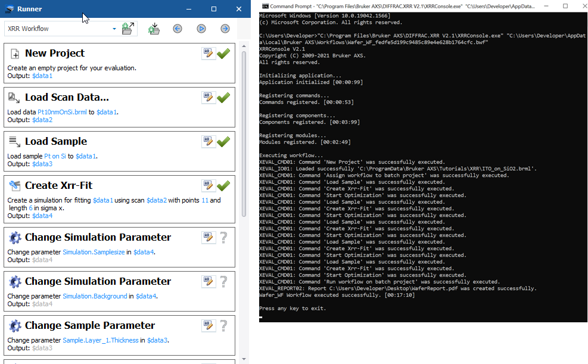Click question mark status of Samplesize step

tap(223, 238)
